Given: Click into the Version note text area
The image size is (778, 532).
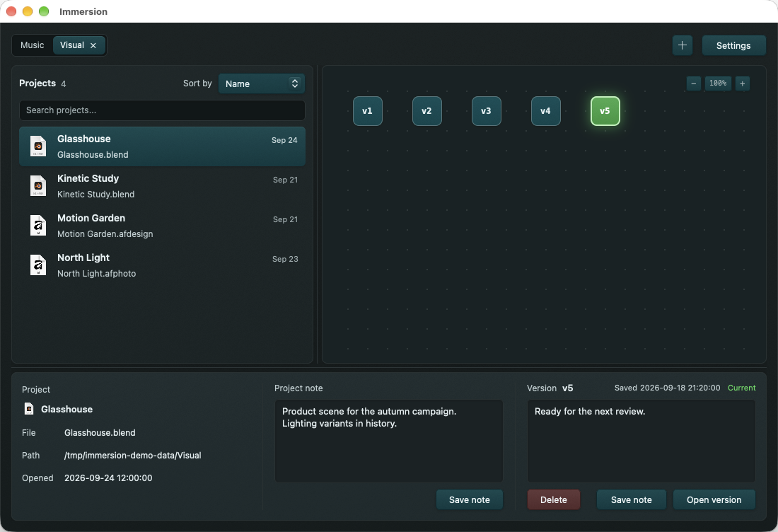Looking at the screenshot, I should [x=641, y=441].
